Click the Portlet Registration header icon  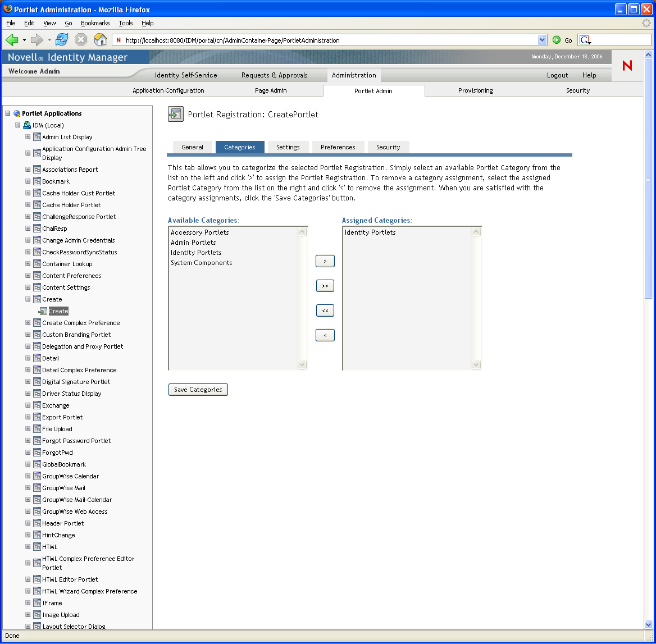[176, 114]
